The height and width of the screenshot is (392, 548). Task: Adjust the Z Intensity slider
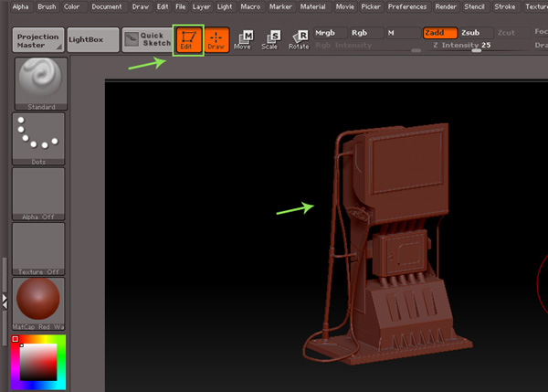coord(475,47)
